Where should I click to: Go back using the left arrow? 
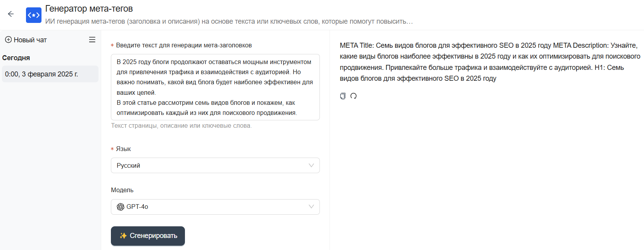tap(11, 14)
